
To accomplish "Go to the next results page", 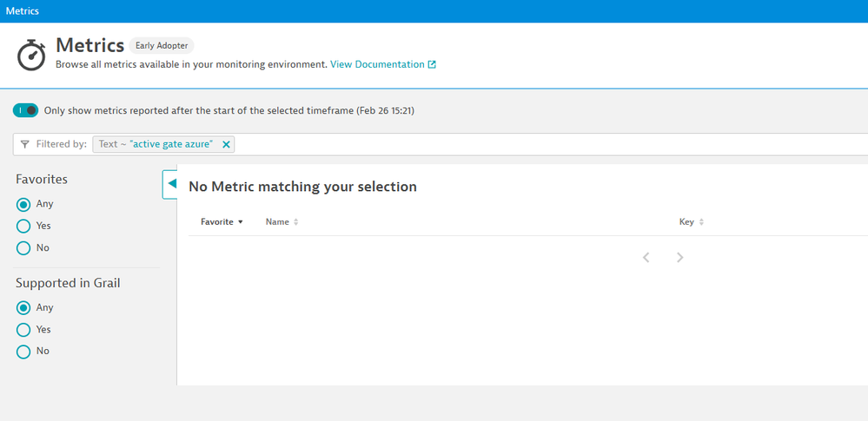I will click(x=679, y=257).
